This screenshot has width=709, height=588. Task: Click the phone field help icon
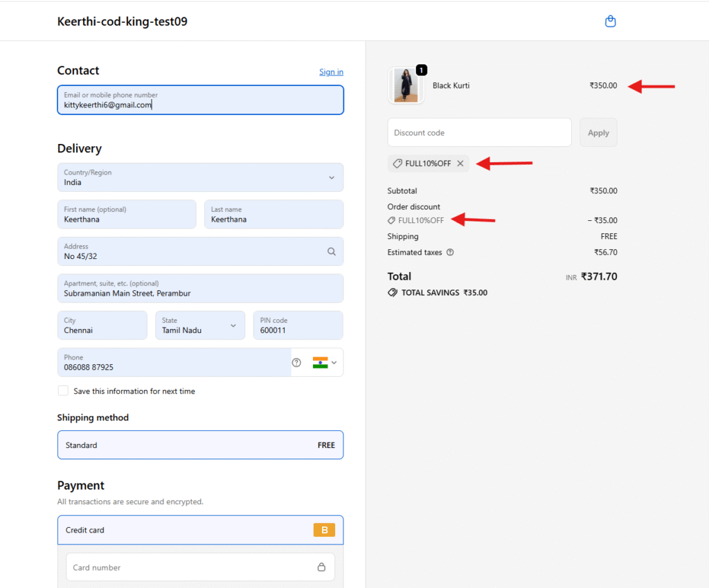pos(296,362)
